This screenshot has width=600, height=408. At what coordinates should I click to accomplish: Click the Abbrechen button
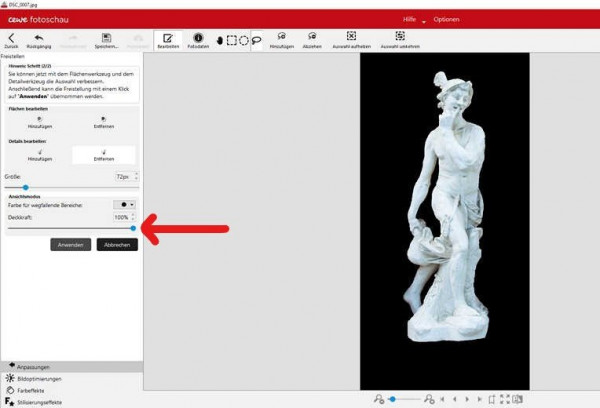[117, 244]
